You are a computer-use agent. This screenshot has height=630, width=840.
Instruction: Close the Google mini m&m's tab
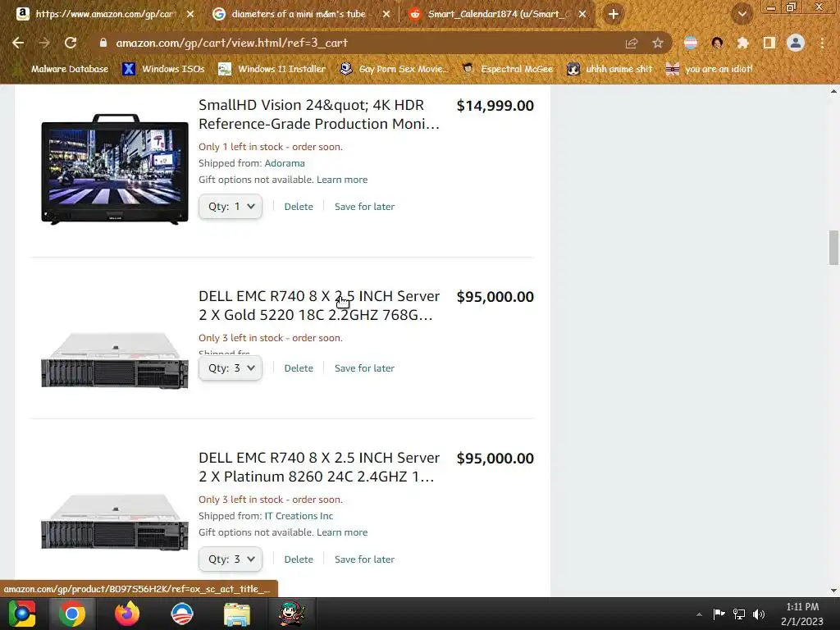[x=386, y=14]
